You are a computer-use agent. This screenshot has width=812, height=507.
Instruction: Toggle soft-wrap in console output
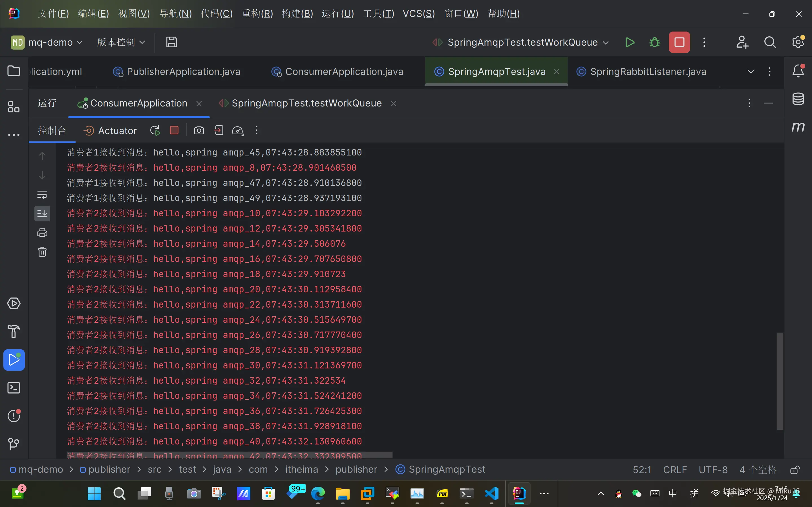pos(42,194)
